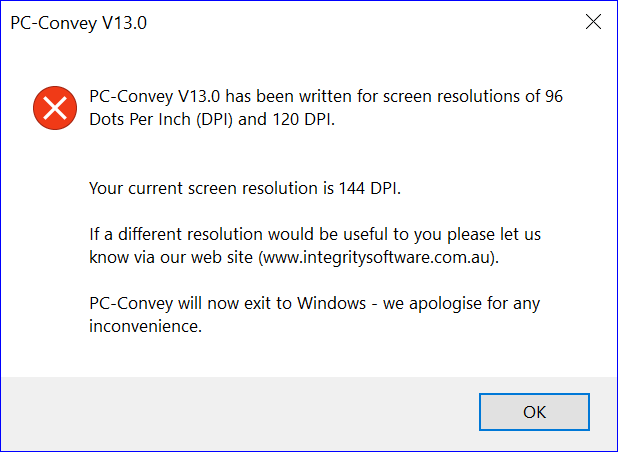The height and width of the screenshot is (452, 618).
Task: Click the red error cross icon
Action: pyautogui.click(x=55, y=108)
